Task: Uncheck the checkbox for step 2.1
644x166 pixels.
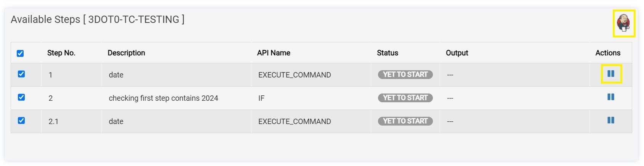Action: pos(21,121)
